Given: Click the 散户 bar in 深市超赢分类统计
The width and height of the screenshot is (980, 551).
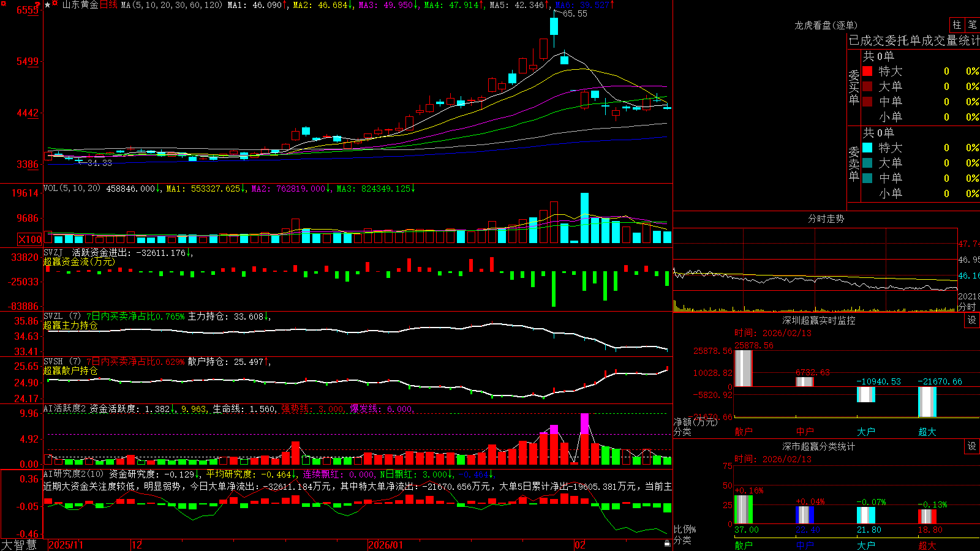Looking at the screenshot, I should (x=744, y=509).
